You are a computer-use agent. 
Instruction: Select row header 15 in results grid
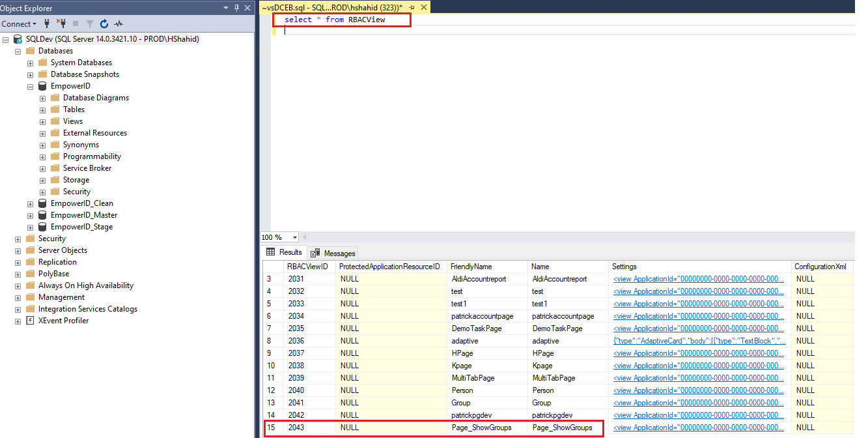coord(273,428)
